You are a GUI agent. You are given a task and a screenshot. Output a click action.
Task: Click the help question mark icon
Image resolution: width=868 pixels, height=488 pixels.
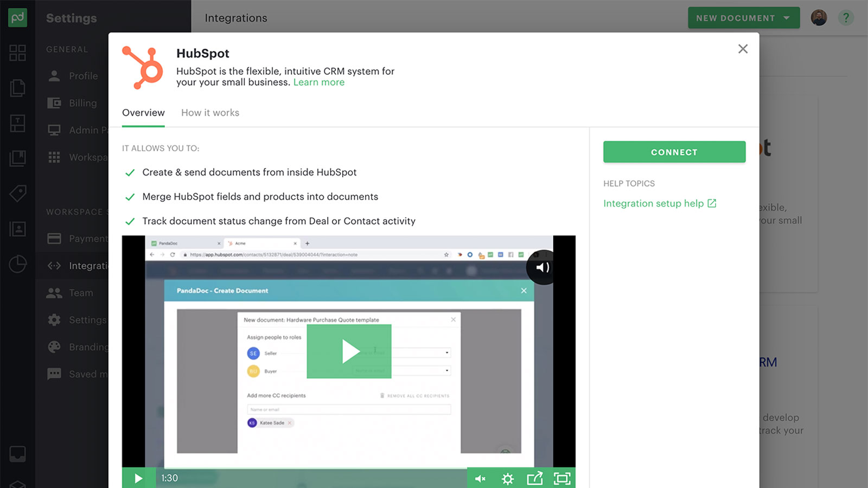click(x=845, y=18)
